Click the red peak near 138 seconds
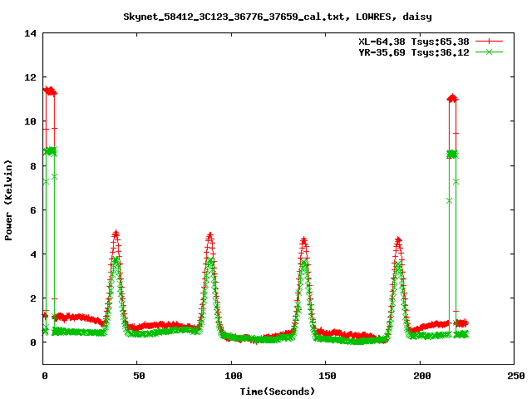 (x=303, y=240)
